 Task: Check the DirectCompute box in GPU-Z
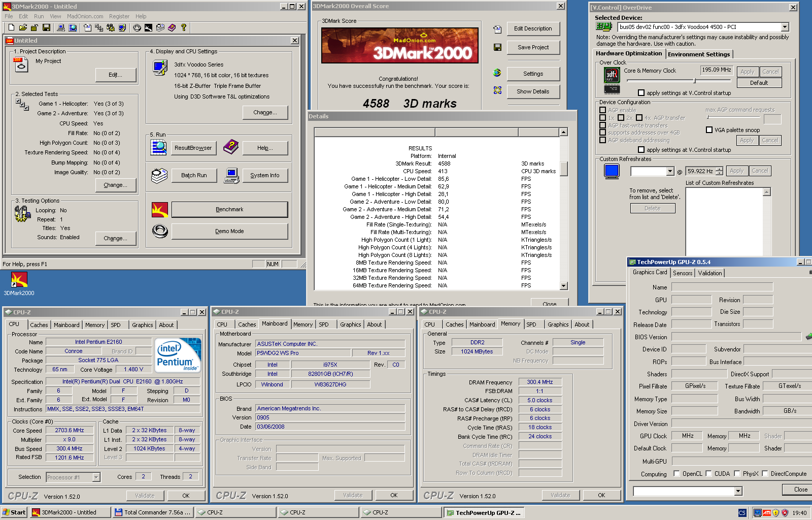[x=765, y=474]
